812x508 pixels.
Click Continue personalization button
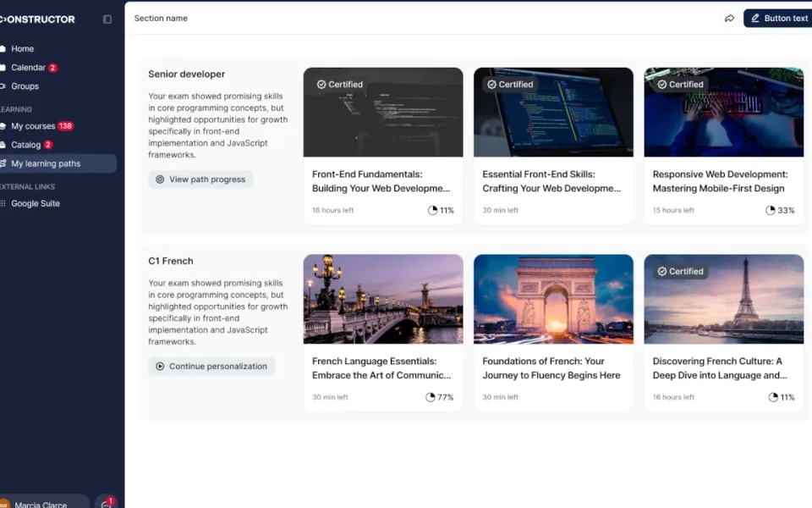tap(211, 366)
